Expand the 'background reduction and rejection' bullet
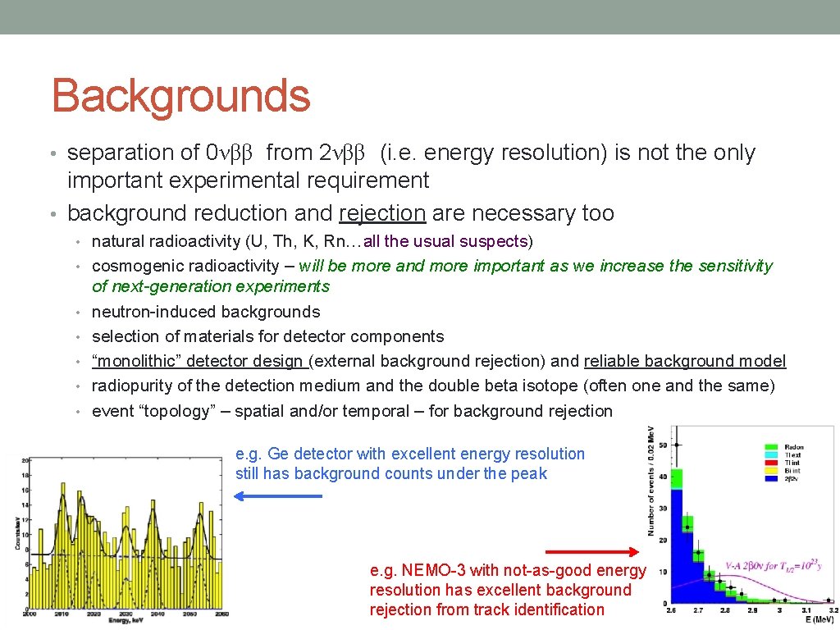Screen dimensions: 840x630 pos(52,213)
